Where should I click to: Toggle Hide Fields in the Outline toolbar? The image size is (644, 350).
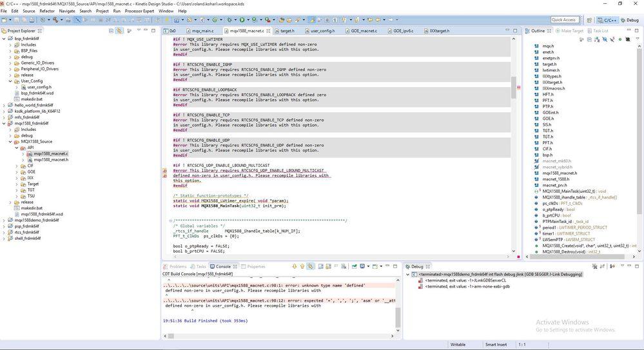605,39
